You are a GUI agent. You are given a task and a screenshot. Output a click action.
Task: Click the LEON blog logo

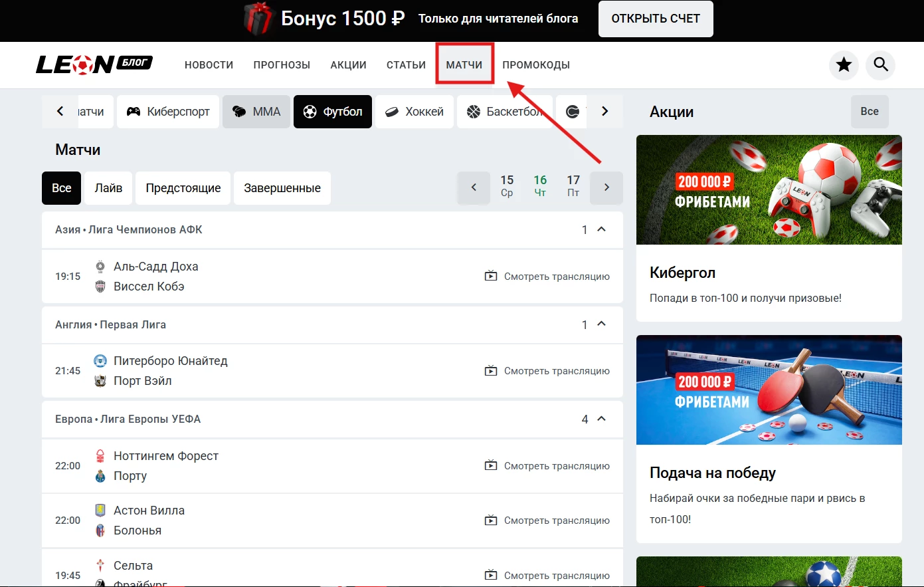[x=94, y=64]
